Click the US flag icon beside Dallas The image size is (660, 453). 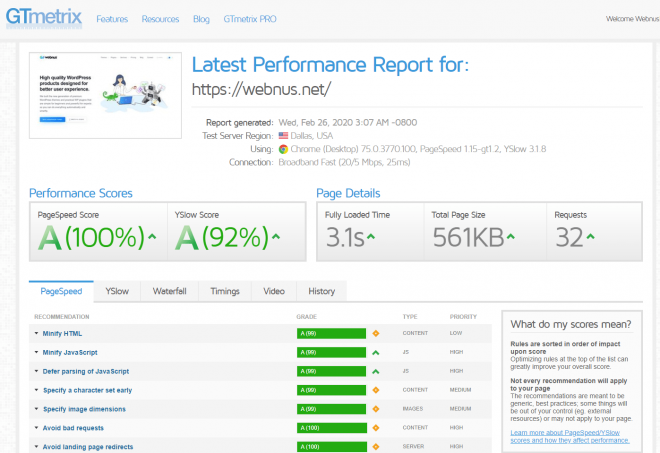tap(283, 136)
